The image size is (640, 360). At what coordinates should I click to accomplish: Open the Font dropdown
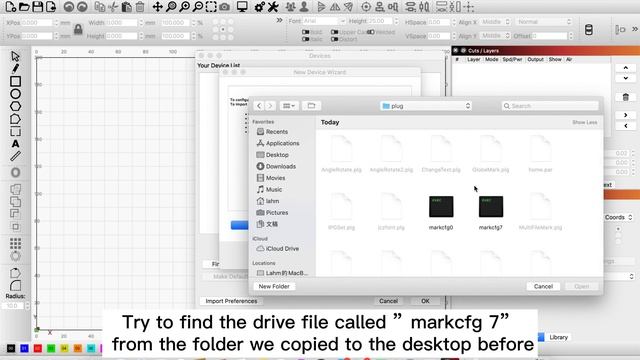[x=324, y=21]
